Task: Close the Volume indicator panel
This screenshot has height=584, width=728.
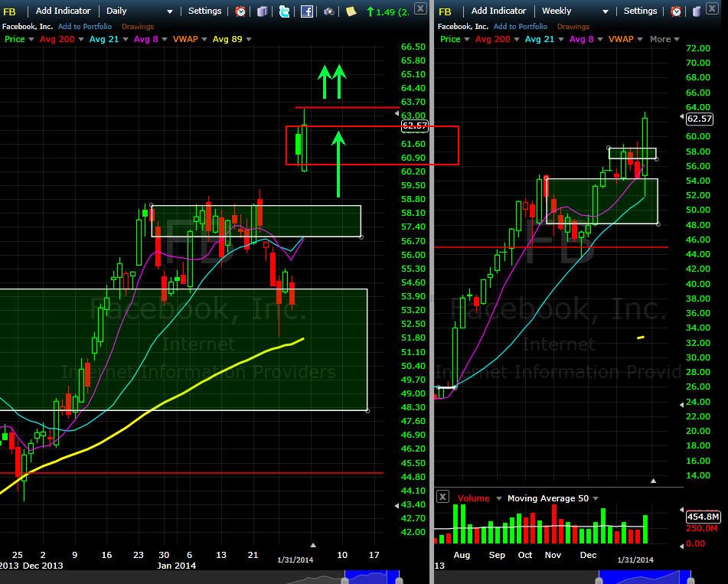Action: pyautogui.click(x=442, y=497)
